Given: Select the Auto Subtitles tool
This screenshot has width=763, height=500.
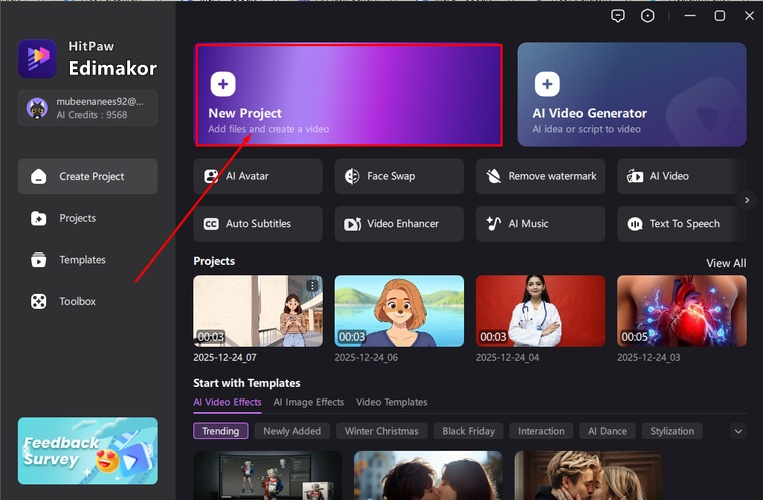Looking at the screenshot, I should pos(258,224).
